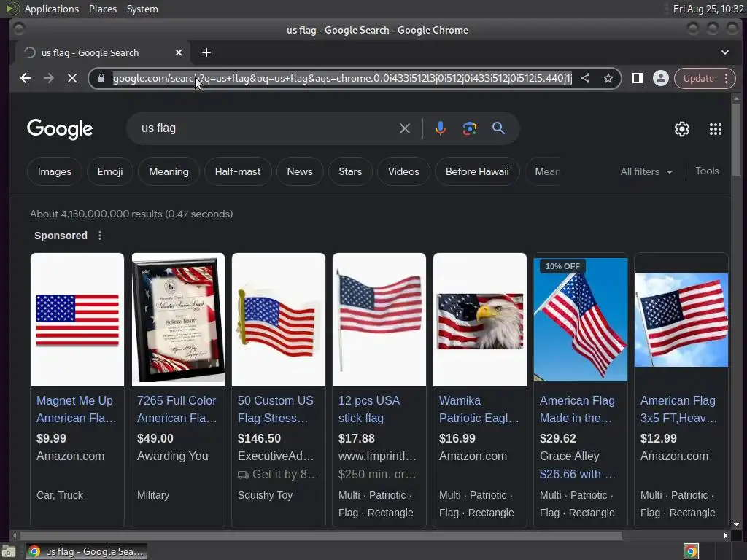Filter by Images
This screenshot has height=560, width=747.
[54, 171]
